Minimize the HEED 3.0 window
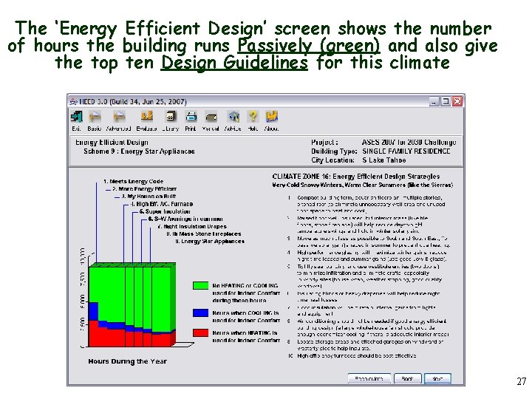This screenshot has width=532, height=399. (434, 101)
